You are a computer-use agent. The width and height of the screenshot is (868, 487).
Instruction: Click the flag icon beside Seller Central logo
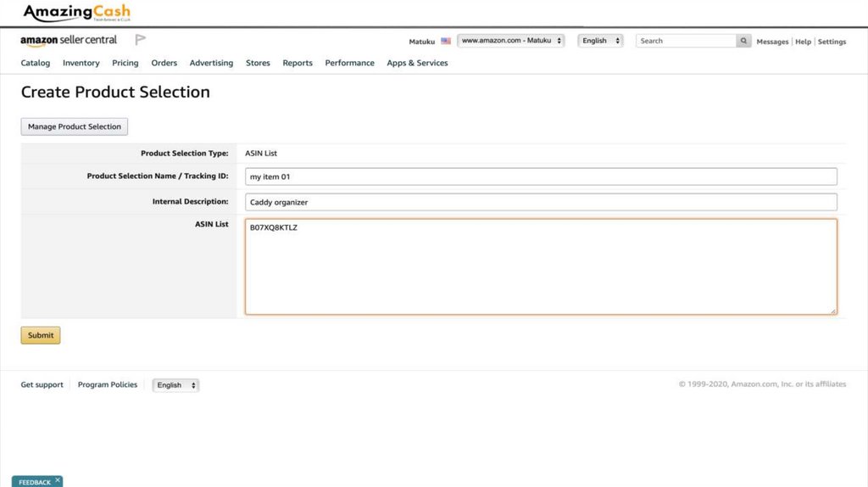point(141,40)
